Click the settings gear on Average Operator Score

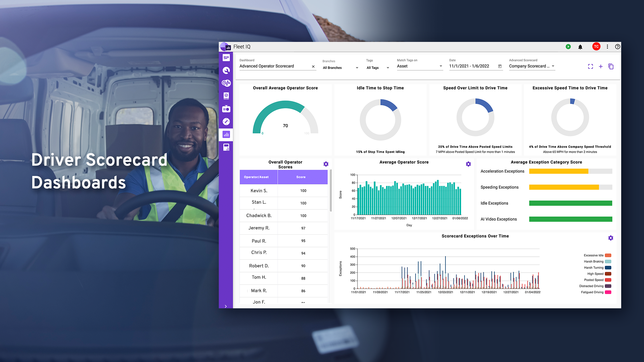468,164
